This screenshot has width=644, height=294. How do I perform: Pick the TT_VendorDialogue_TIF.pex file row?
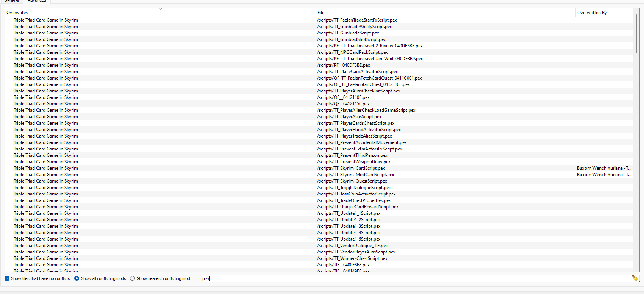pyautogui.click(x=352, y=246)
